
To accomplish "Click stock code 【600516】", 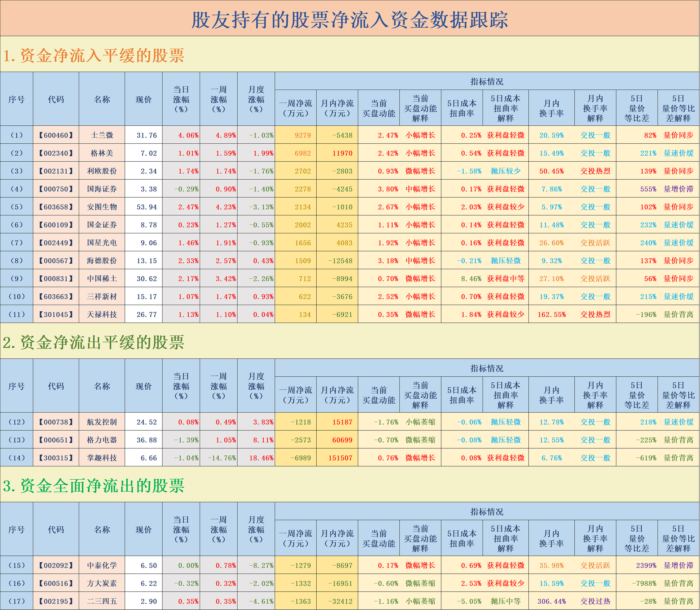I will (56, 584).
